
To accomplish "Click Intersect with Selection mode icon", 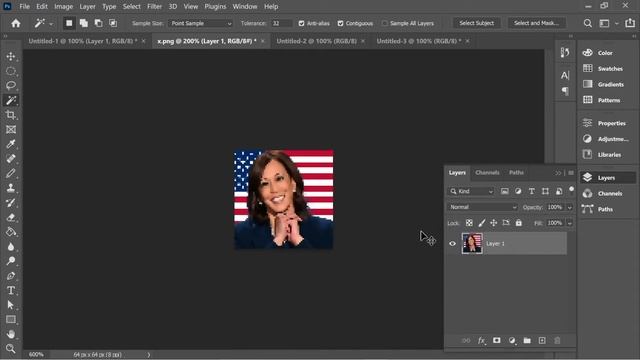I will tap(113, 23).
